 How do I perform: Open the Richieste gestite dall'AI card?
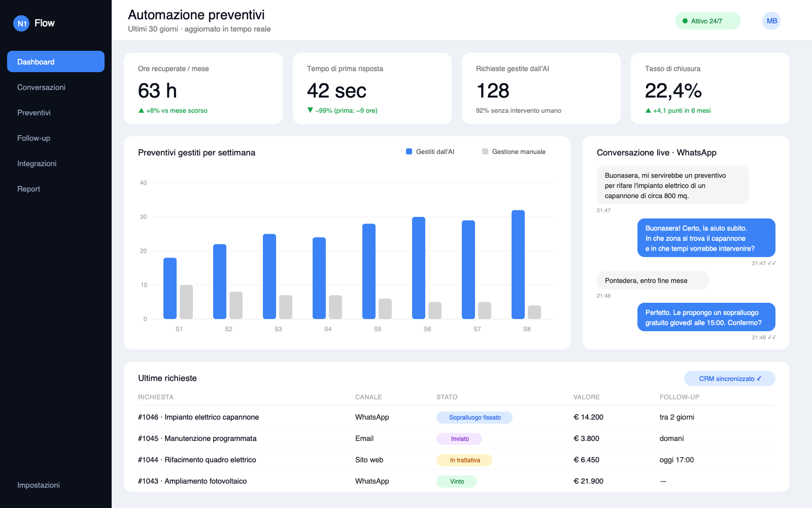tap(541, 88)
